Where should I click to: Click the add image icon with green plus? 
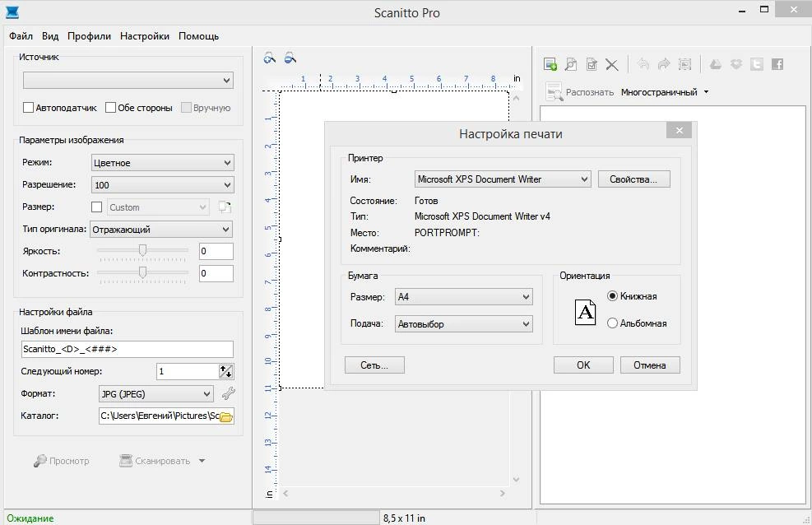coord(550,64)
